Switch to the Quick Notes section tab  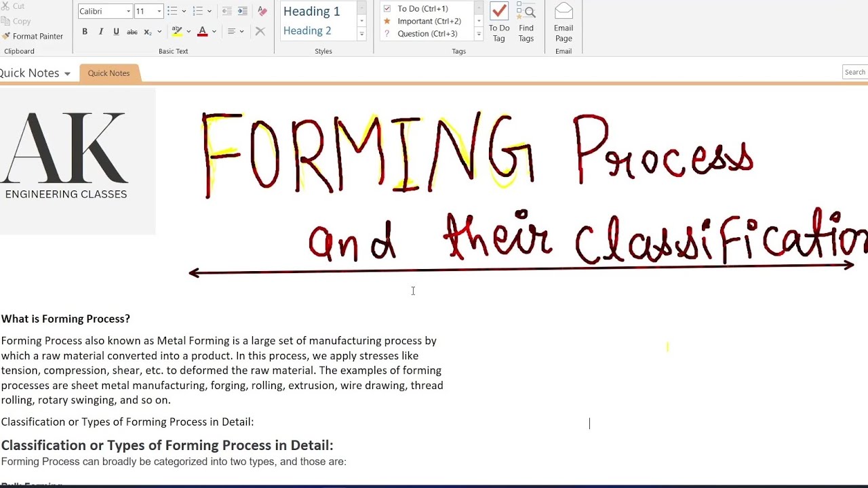coord(108,73)
